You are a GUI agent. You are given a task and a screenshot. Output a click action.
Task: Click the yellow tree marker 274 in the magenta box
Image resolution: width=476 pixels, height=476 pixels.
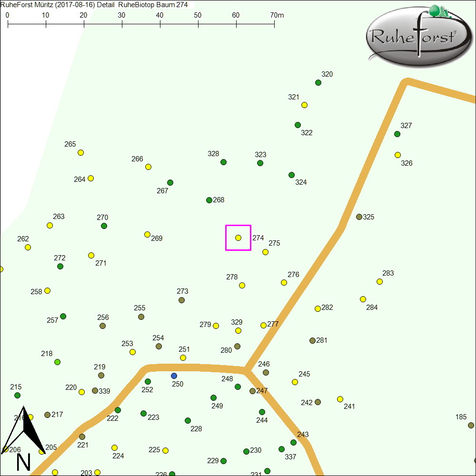point(238,238)
